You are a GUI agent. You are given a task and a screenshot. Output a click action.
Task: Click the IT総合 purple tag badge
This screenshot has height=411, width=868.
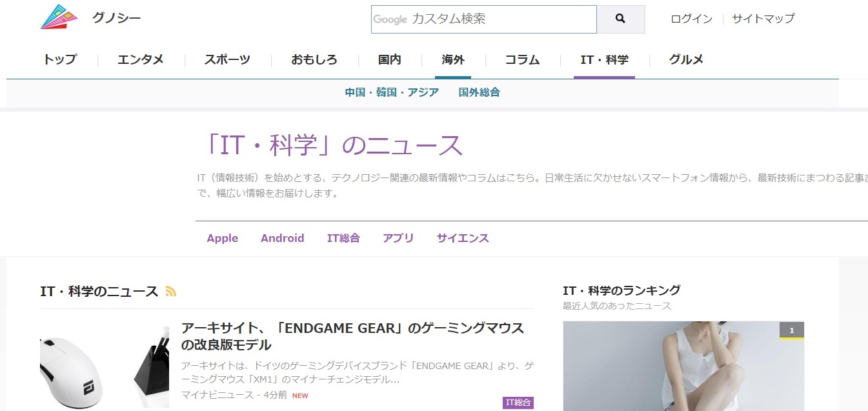(x=518, y=403)
